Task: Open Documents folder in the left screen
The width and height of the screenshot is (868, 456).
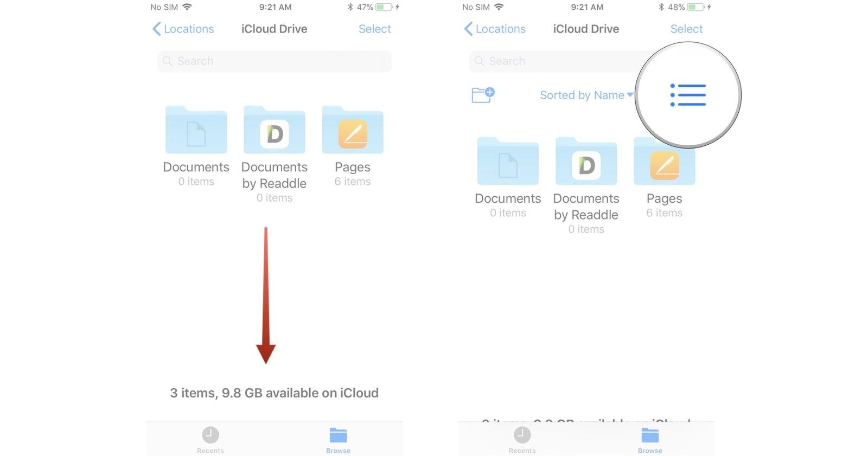Action: [196, 131]
